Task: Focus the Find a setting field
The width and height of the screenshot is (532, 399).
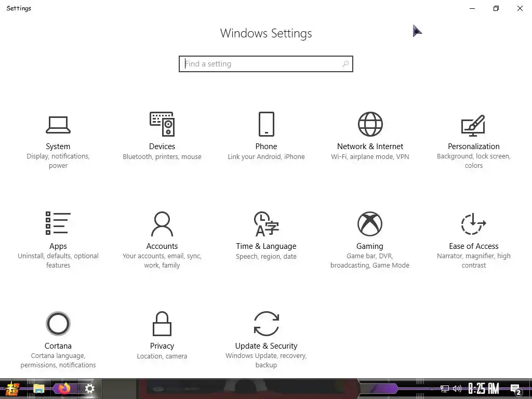Action: (266, 64)
